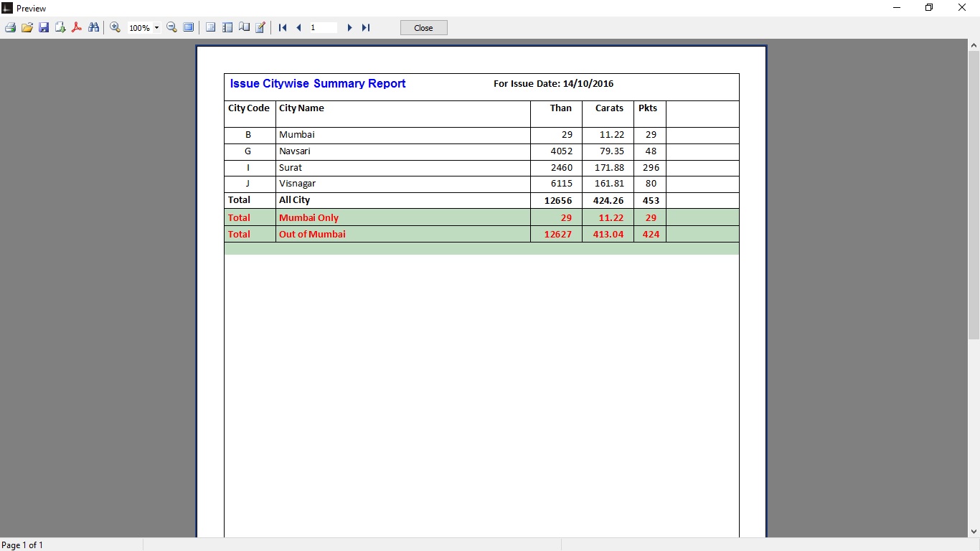Select the Navsari city name cell
The height and width of the screenshot is (551, 980).
[x=403, y=151]
